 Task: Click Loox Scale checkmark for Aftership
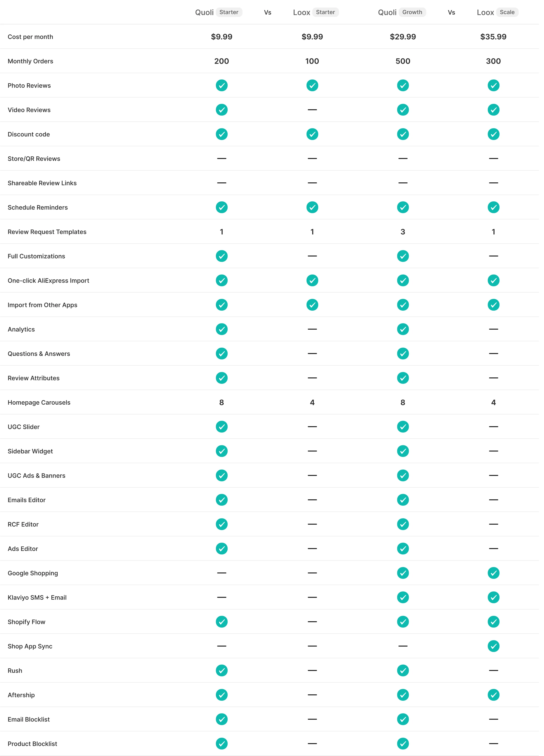[493, 695]
